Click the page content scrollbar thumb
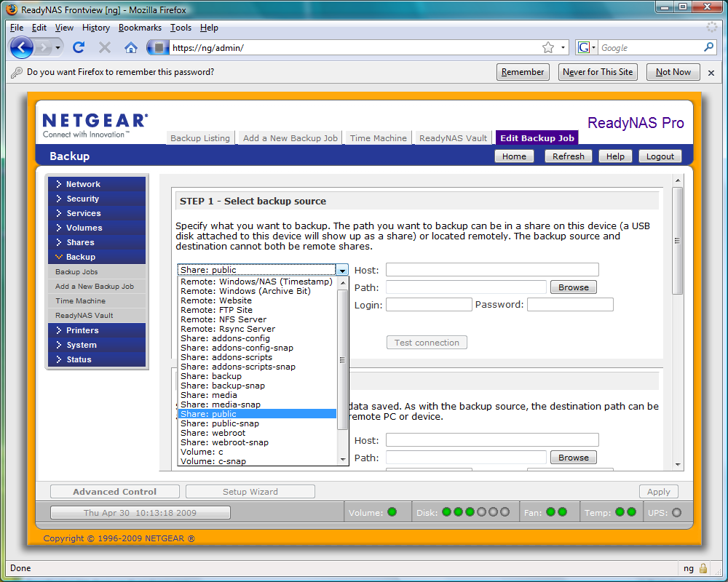This screenshot has width=728, height=582. (x=677, y=240)
